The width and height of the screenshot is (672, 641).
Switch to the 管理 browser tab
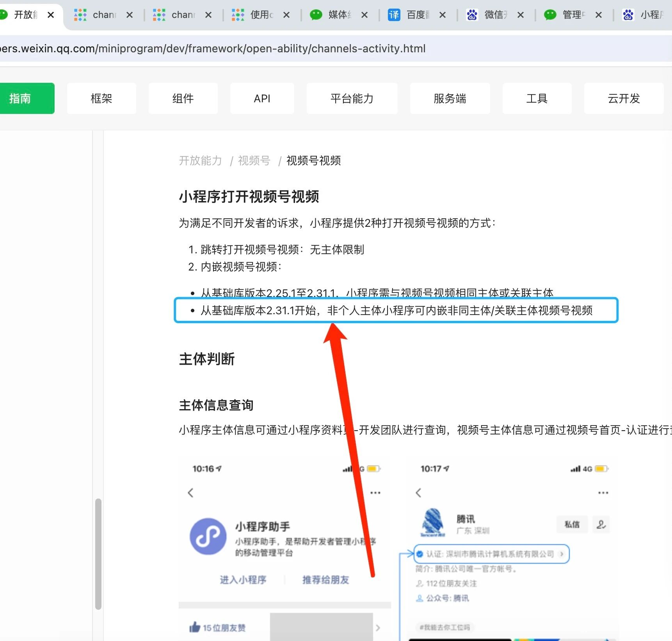point(574,15)
